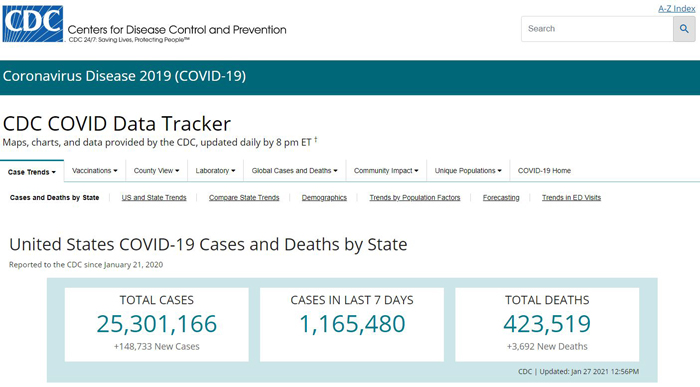Open the Laboratory dropdown menu
The width and height of the screenshot is (700, 387).
215,171
